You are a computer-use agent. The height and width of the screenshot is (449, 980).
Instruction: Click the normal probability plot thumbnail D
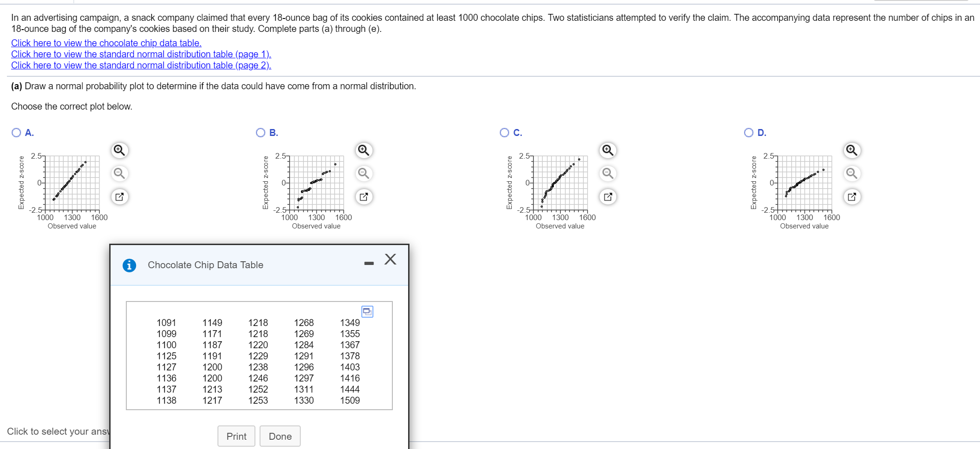805,183
